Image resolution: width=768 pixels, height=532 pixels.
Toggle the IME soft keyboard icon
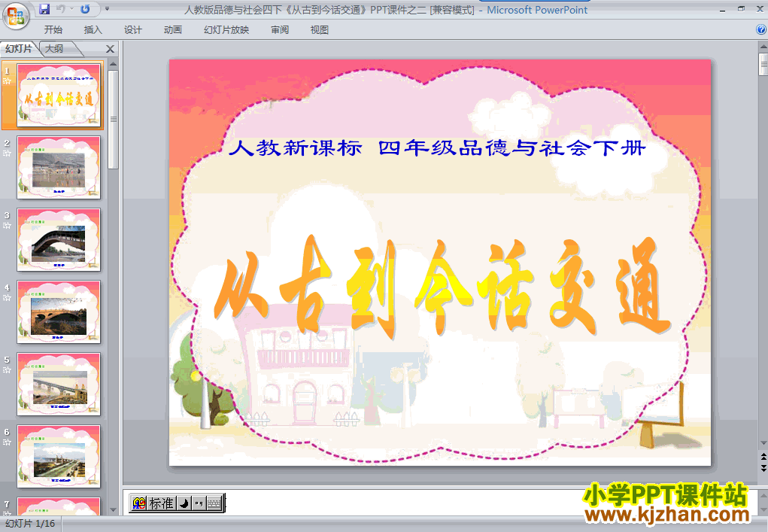[x=214, y=503]
